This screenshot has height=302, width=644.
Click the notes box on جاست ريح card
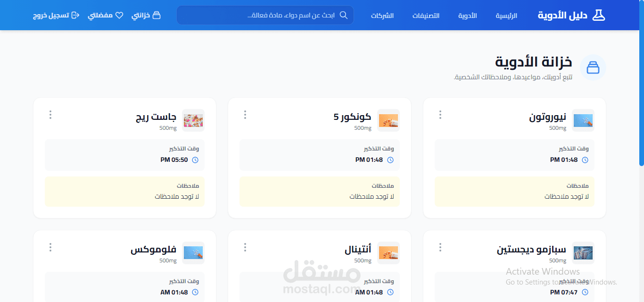[125, 192]
